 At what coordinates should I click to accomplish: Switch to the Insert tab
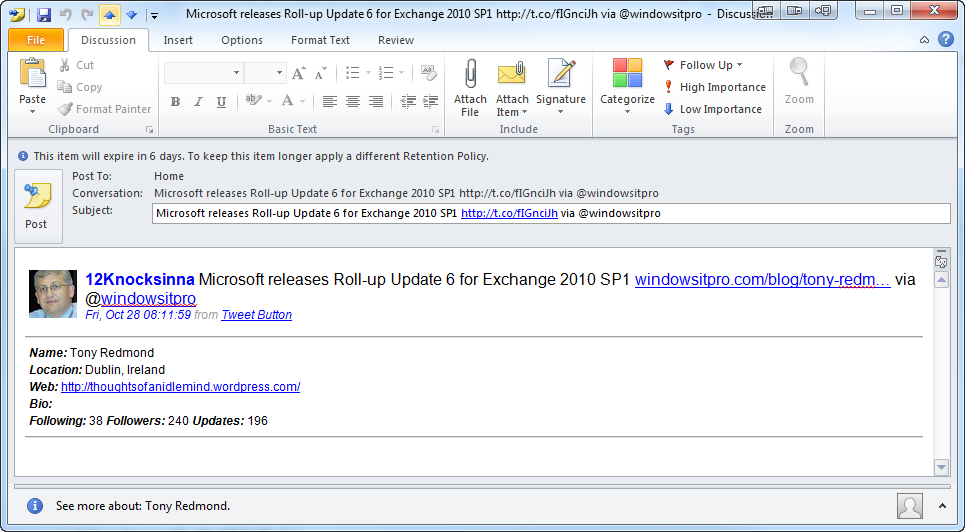click(178, 40)
